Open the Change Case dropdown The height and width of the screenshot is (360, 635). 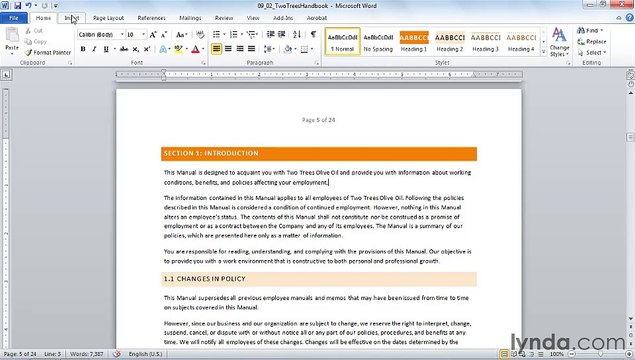[181, 35]
